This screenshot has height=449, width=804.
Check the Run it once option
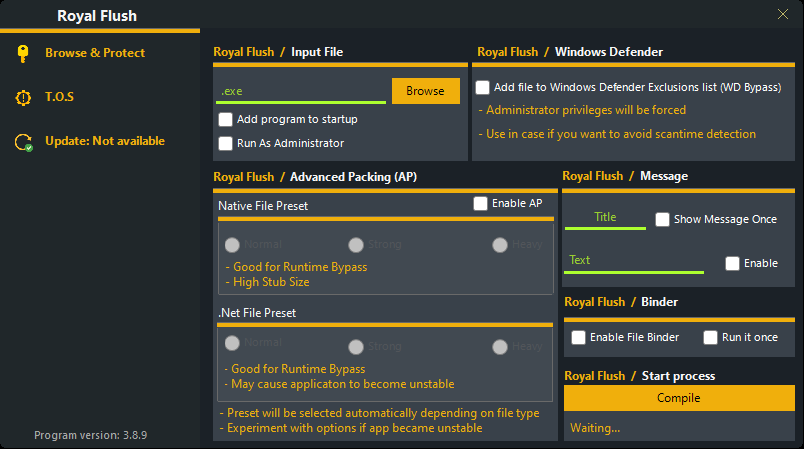(x=711, y=337)
